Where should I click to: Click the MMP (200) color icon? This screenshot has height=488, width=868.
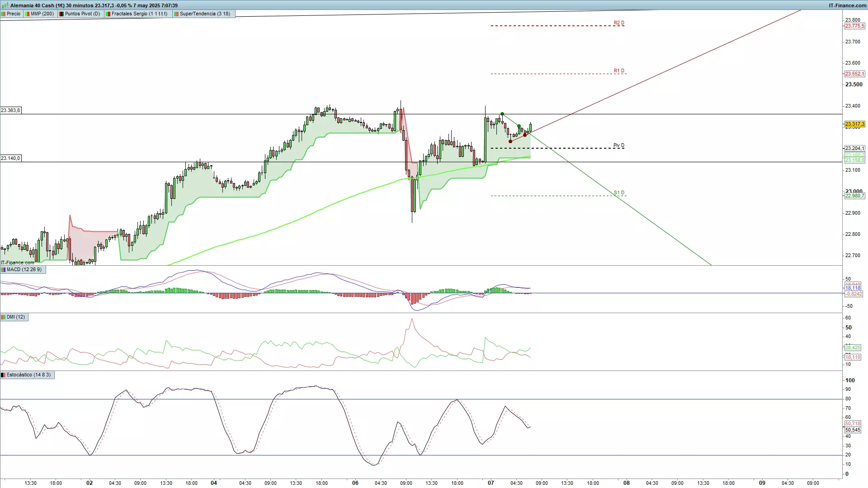27,14
